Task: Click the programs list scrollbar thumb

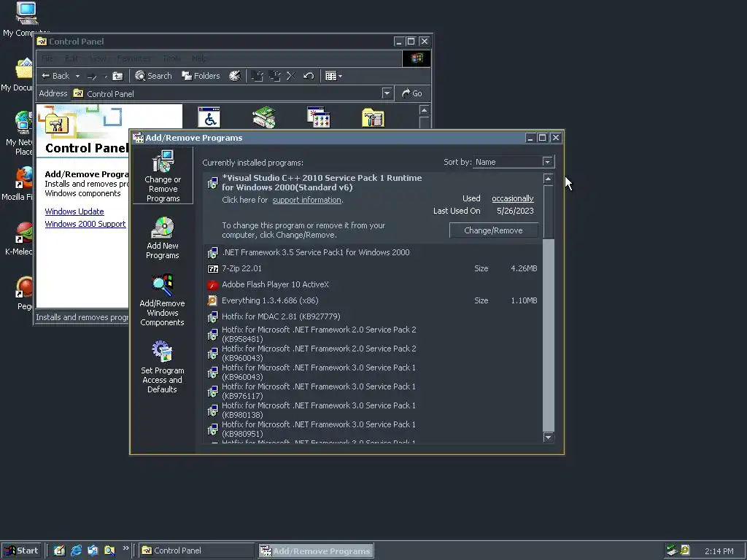Action: (549, 212)
